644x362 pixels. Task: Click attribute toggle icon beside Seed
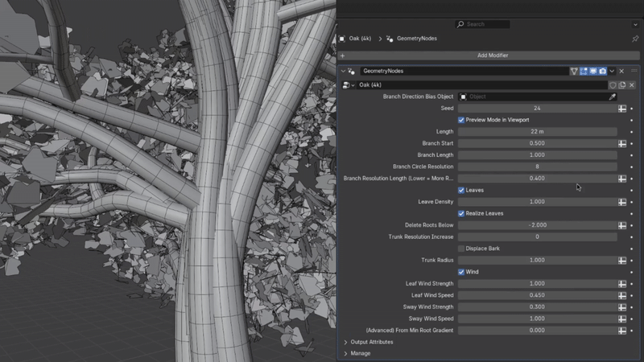tap(622, 109)
